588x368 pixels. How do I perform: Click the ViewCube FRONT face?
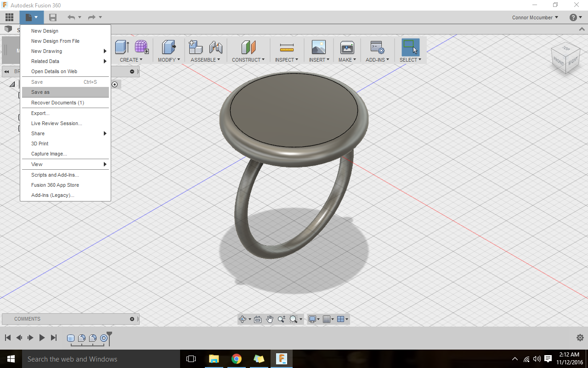point(559,62)
